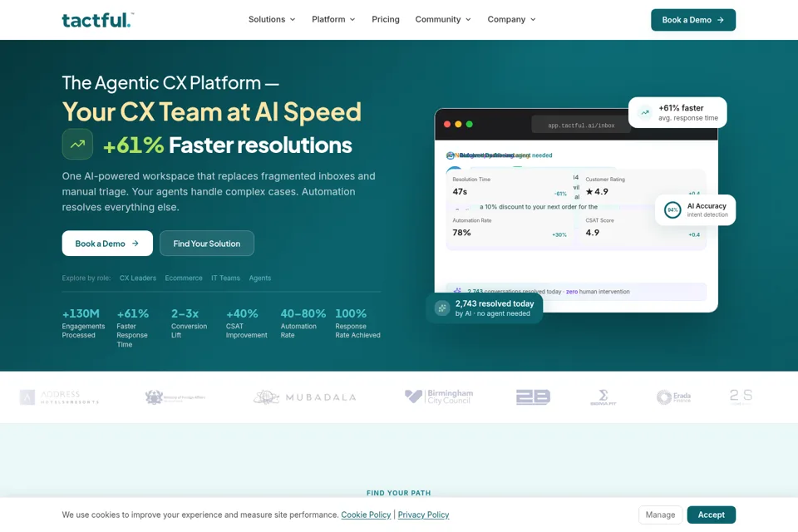798x532 pixels.
Task: Accept cookies
Action: pos(711,515)
